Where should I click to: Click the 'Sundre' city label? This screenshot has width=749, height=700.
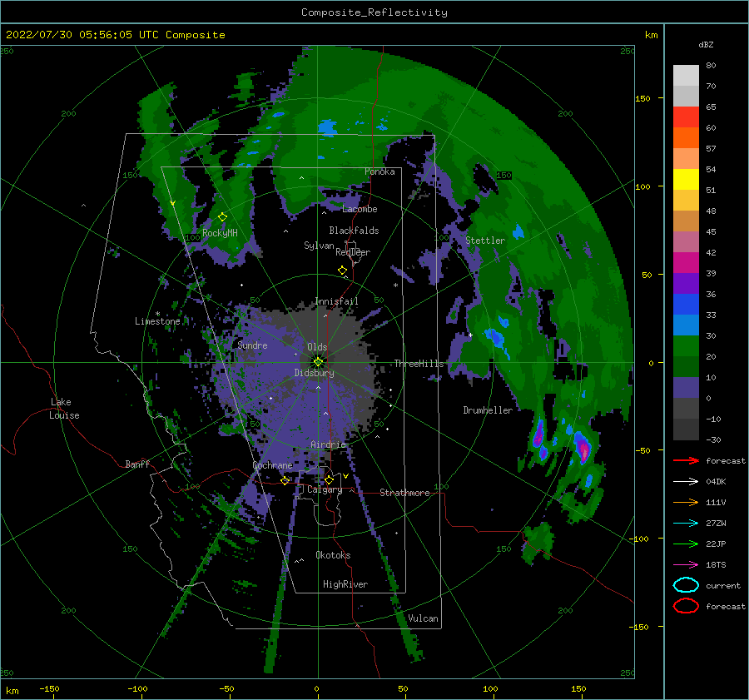click(x=252, y=345)
